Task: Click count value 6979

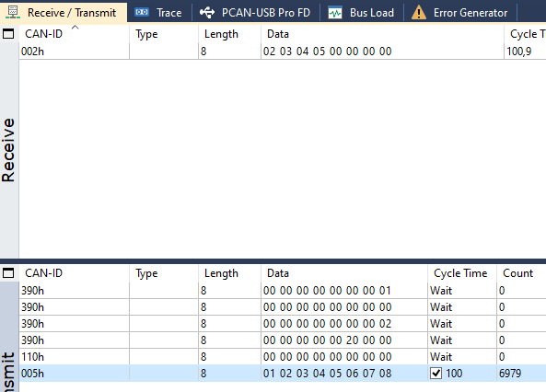Action: click(x=510, y=374)
